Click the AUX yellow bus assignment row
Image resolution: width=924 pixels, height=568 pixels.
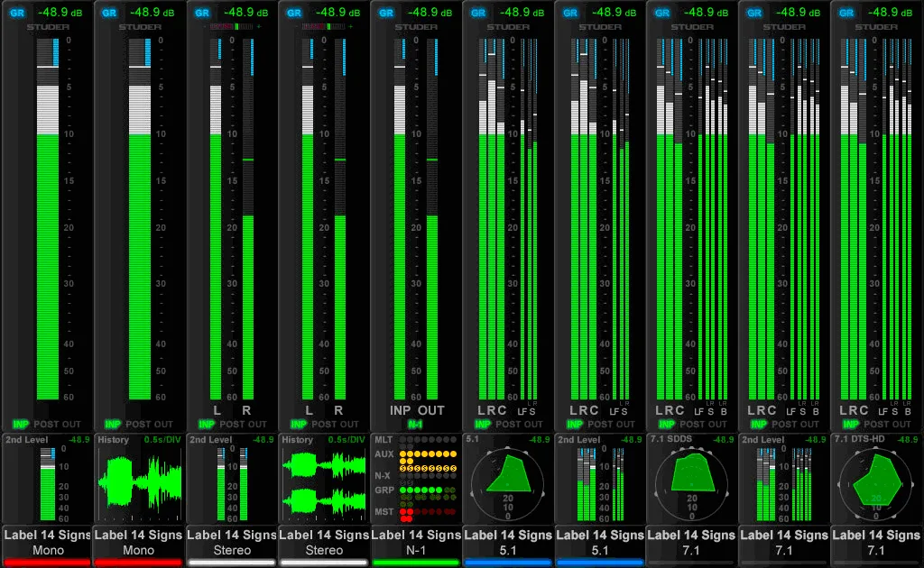point(428,454)
